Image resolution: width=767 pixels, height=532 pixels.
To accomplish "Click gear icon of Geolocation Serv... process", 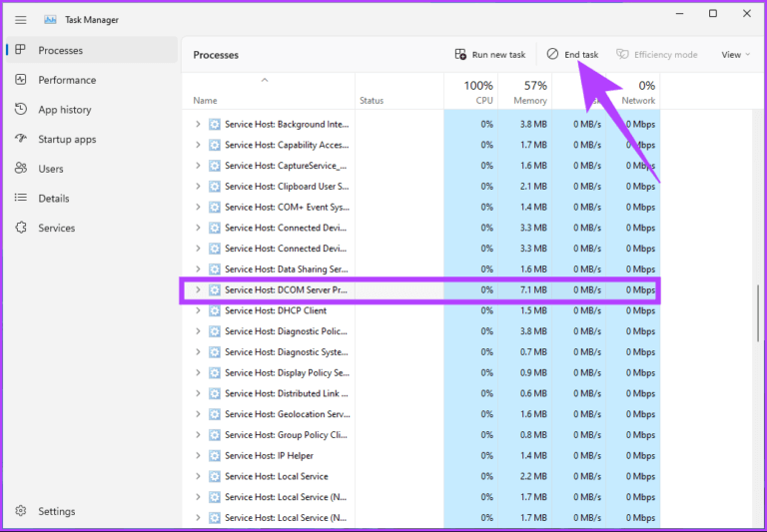I will point(215,414).
